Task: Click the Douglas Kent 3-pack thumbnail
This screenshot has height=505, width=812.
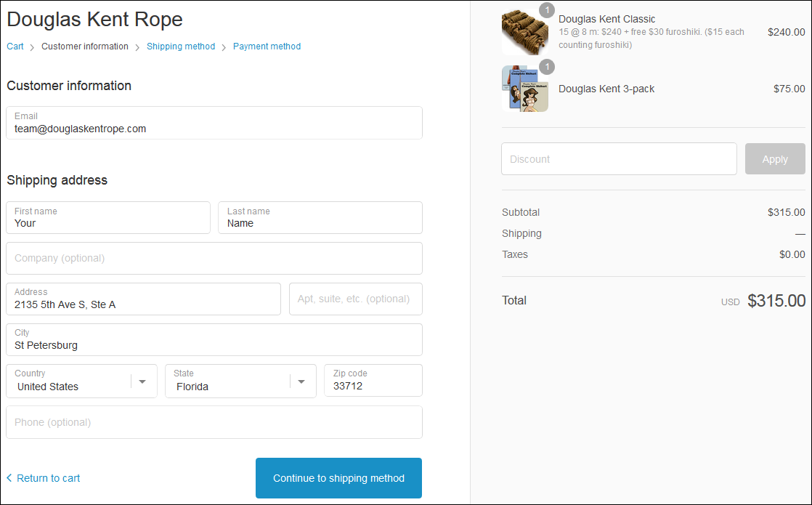Action: click(525, 89)
